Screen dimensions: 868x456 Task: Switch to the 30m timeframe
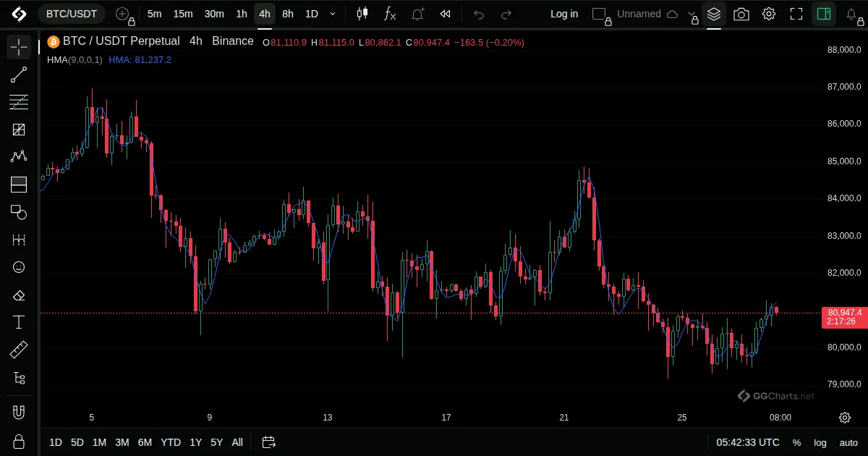click(x=214, y=14)
